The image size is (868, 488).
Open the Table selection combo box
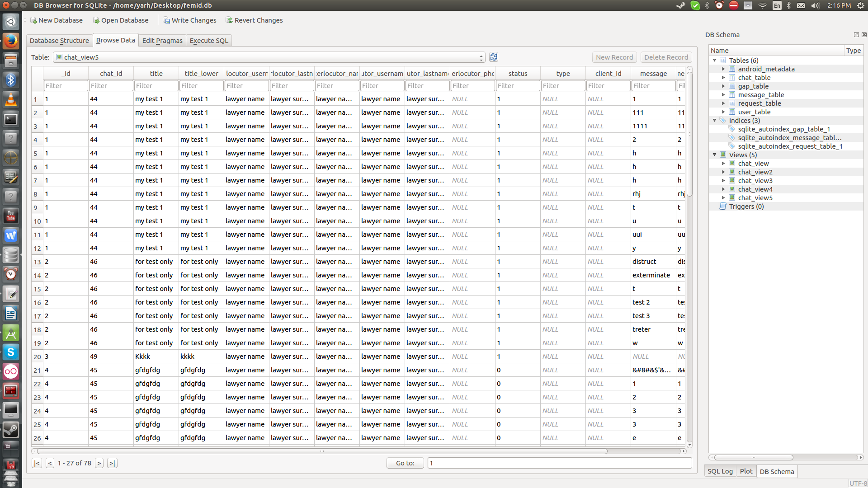point(269,57)
